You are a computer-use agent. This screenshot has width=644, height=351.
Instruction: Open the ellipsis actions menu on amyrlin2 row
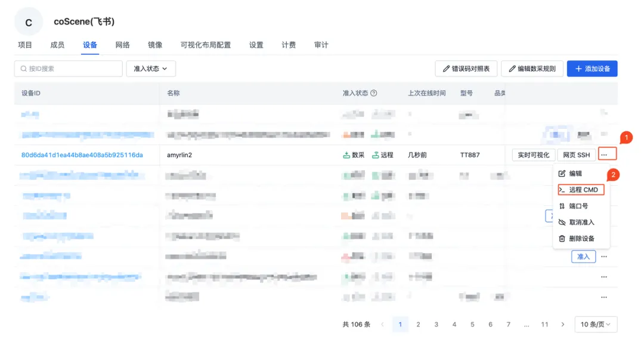point(606,154)
